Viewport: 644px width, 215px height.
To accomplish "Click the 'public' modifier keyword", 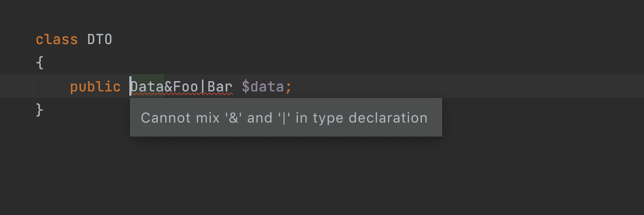I will click(96, 87).
